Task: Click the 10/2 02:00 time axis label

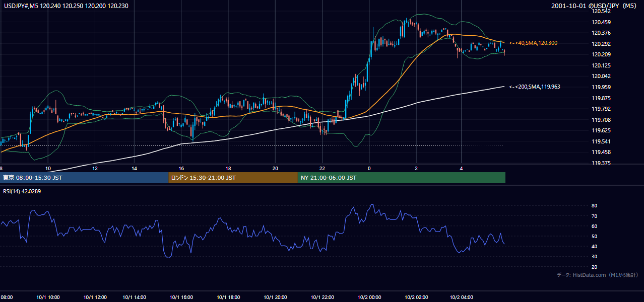Action: (416, 297)
